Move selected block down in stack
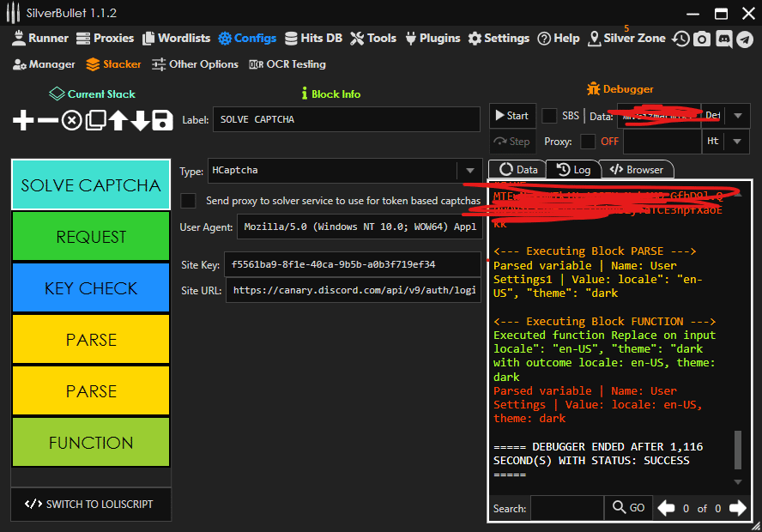Viewport: 762px width, 532px height. [x=140, y=121]
